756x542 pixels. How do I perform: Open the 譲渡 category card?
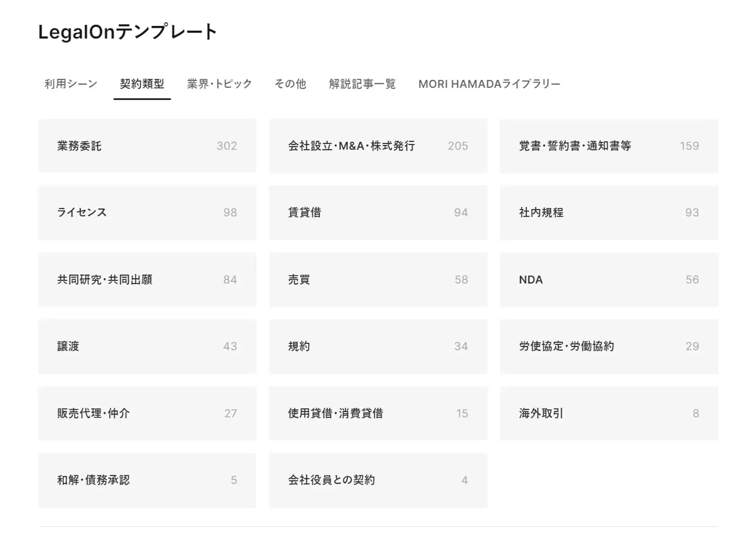(147, 346)
